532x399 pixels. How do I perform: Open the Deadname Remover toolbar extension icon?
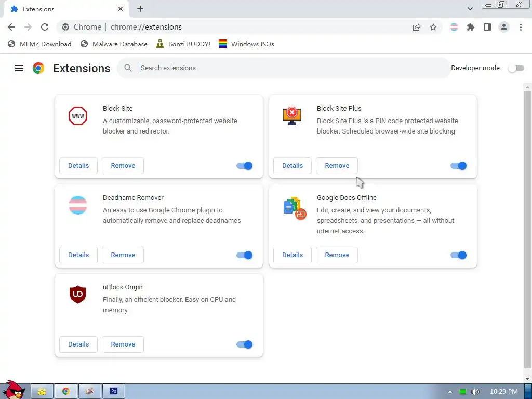tap(454, 27)
